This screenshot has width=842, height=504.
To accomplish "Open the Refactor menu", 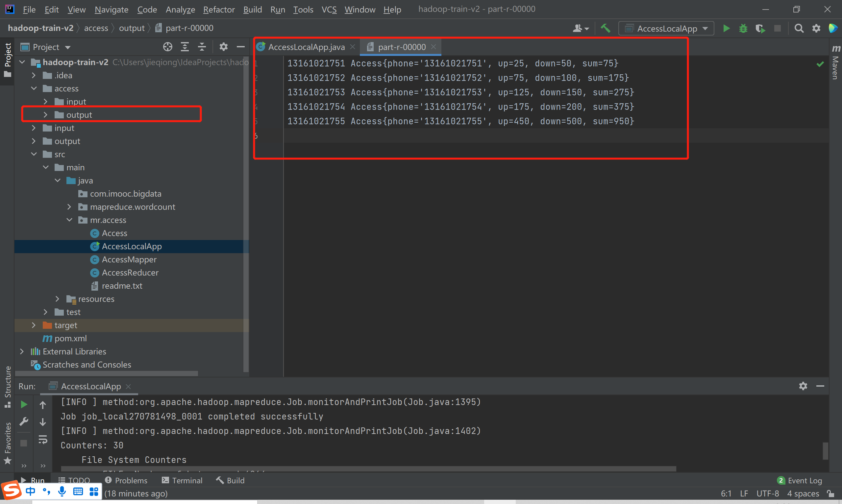I will pos(219,10).
